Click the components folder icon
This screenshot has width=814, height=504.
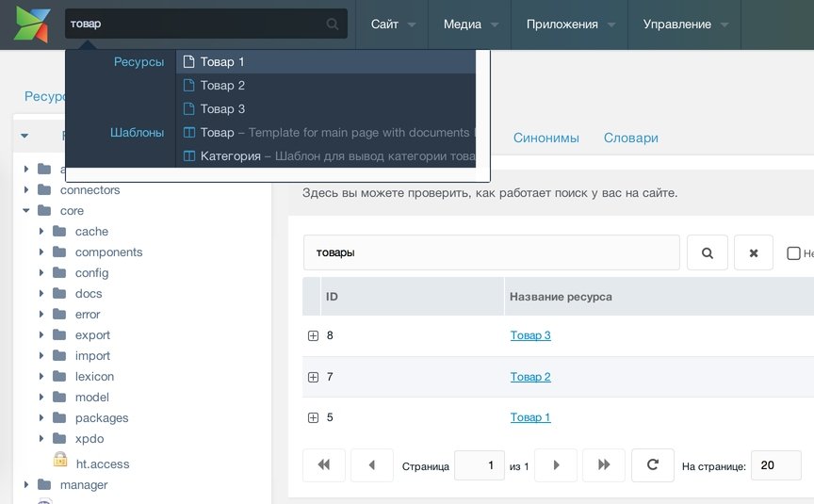[x=59, y=252]
